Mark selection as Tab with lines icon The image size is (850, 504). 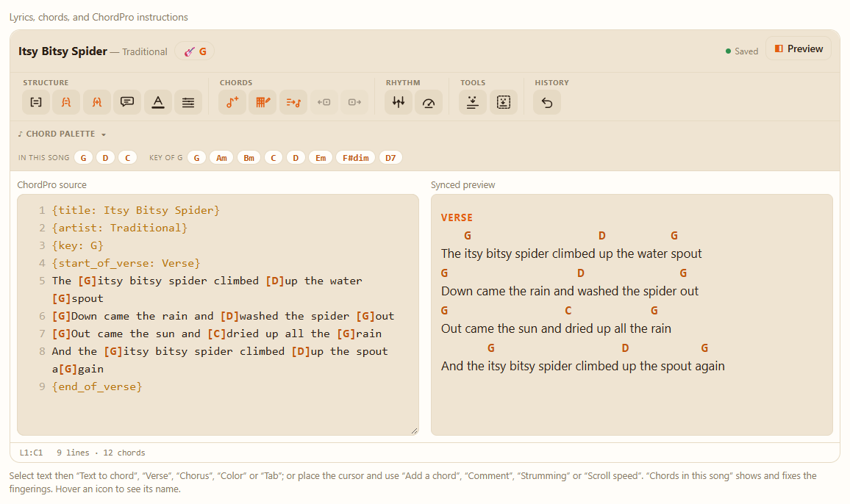tap(188, 102)
